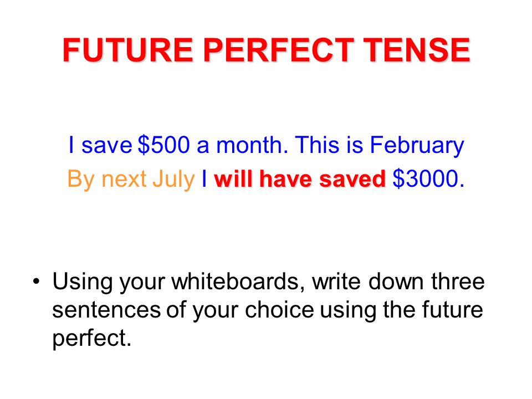The width and height of the screenshot is (532, 399).
Task: Click the FUTURE PERFECT TENSE title
Action: 267,49
